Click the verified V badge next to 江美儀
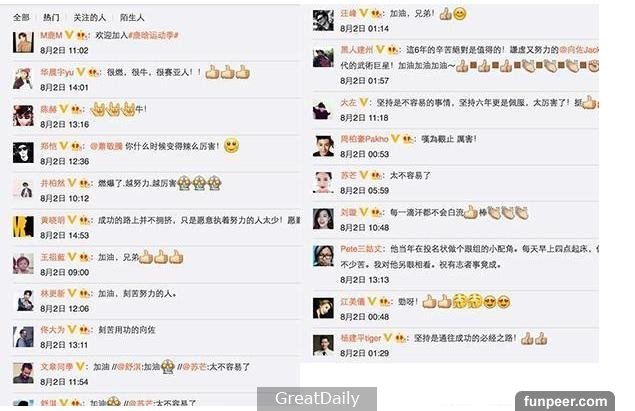The height and width of the screenshot is (411, 635). click(372, 302)
